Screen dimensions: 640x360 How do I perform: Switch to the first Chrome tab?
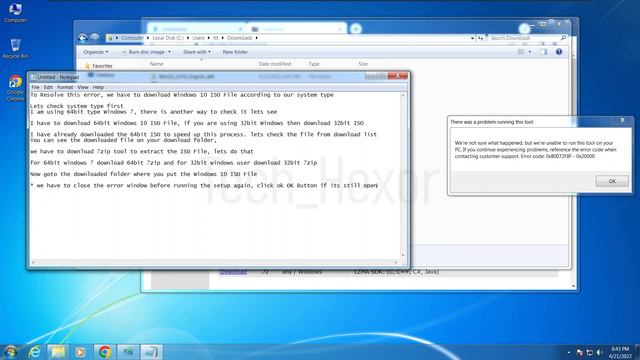click(x=197, y=29)
